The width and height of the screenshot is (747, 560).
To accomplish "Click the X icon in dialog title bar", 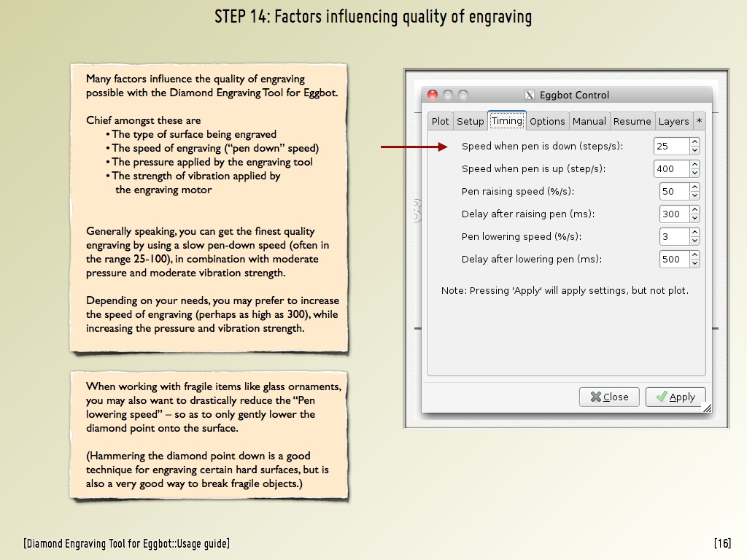I will (530, 95).
